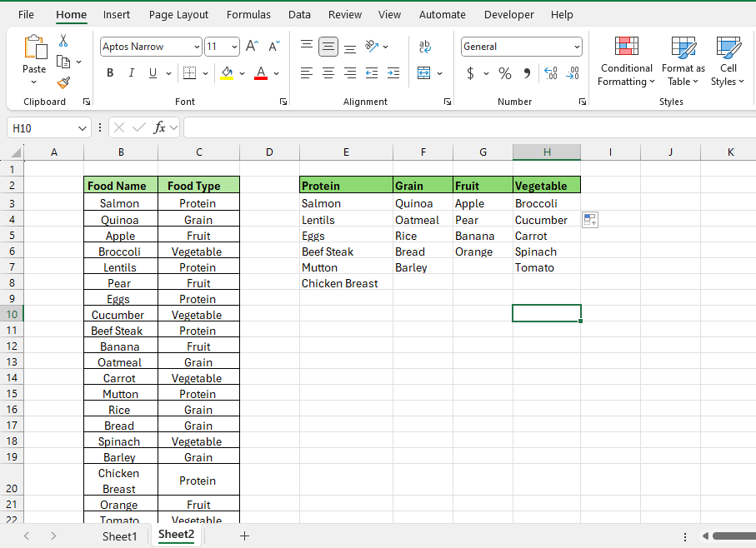756x548 pixels.
Task: Select column H header
Action: [x=547, y=152]
